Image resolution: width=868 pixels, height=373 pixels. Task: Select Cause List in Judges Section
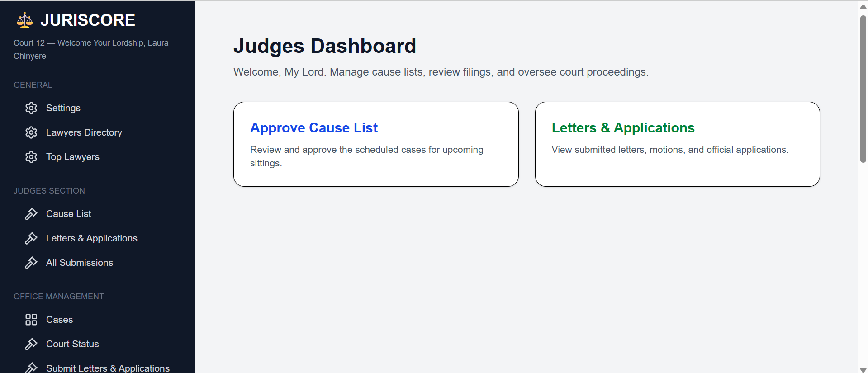pos(69,214)
